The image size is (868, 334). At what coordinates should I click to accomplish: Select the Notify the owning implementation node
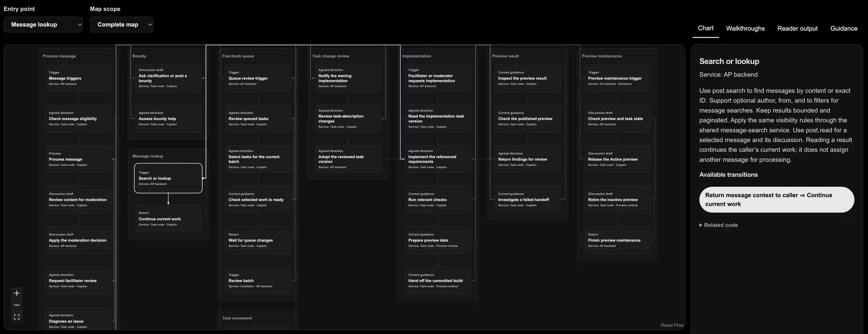pyautogui.click(x=348, y=78)
